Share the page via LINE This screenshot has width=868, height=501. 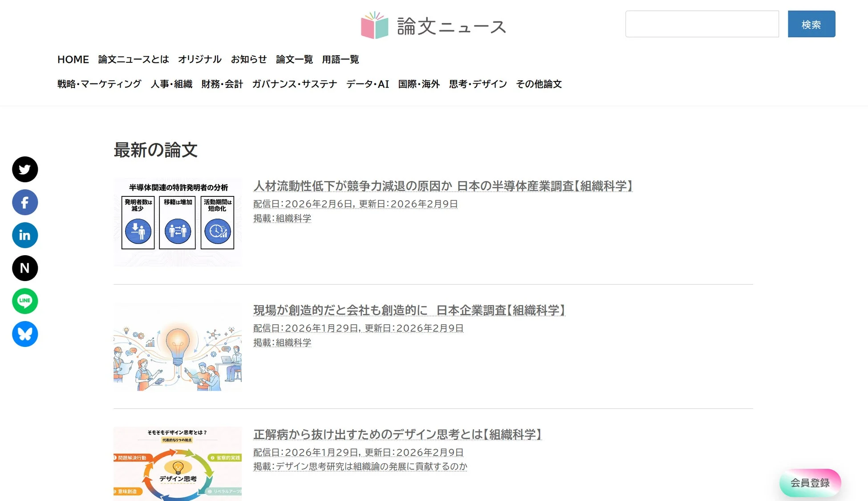[24, 301]
